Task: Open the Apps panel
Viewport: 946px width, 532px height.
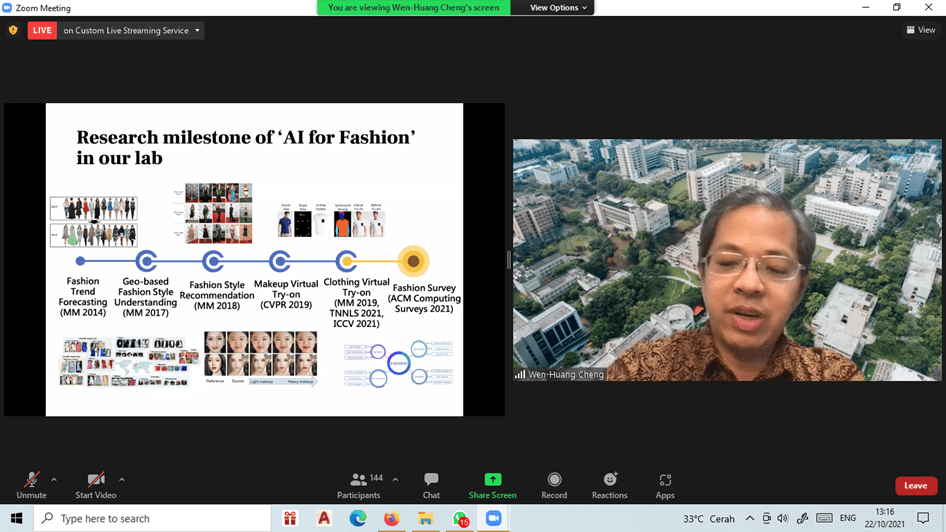Action: 665,485
